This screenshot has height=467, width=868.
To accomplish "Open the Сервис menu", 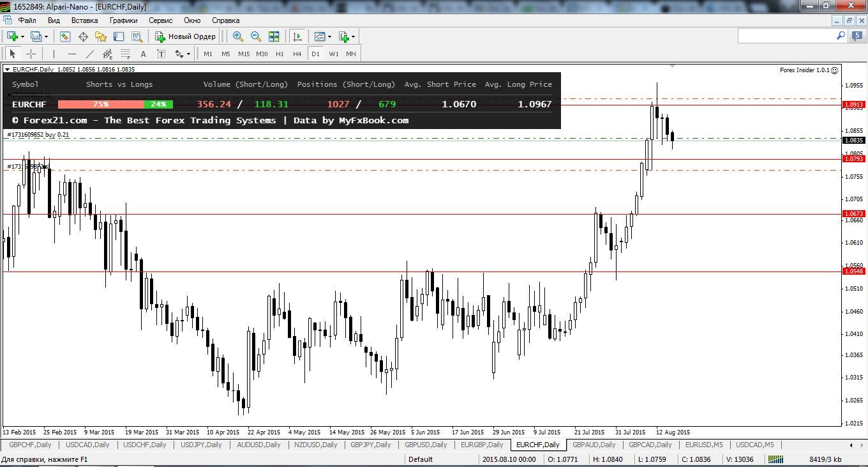I will tap(160, 20).
